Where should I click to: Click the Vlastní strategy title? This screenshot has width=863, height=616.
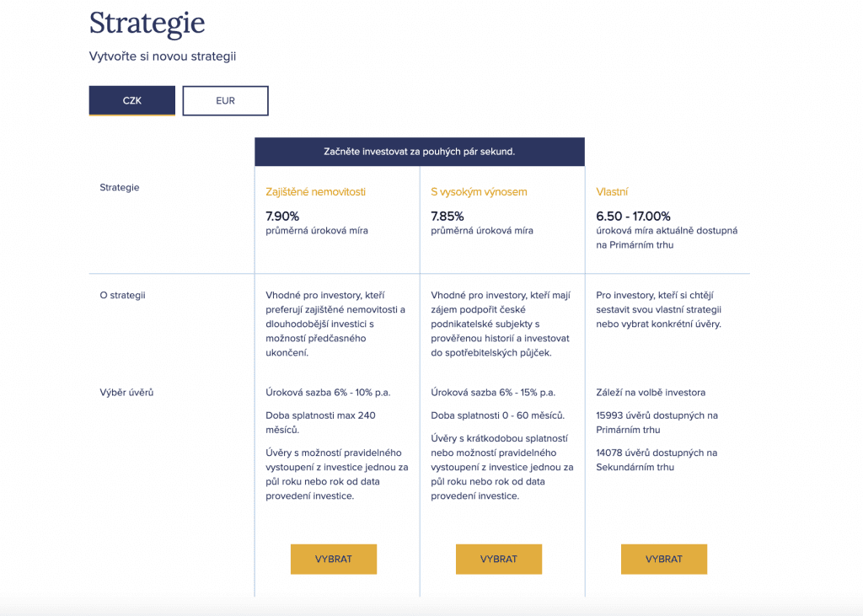[612, 192]
